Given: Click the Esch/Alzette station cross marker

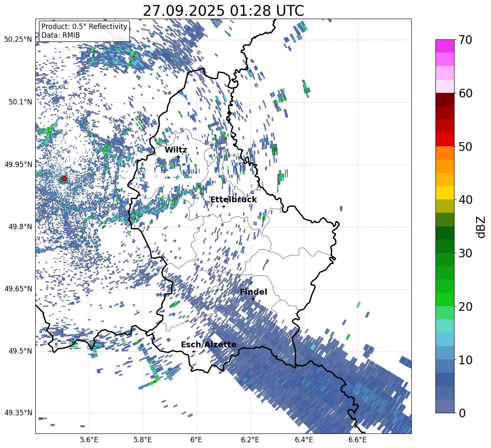Looking at the screenshot, I should [194, 351].
